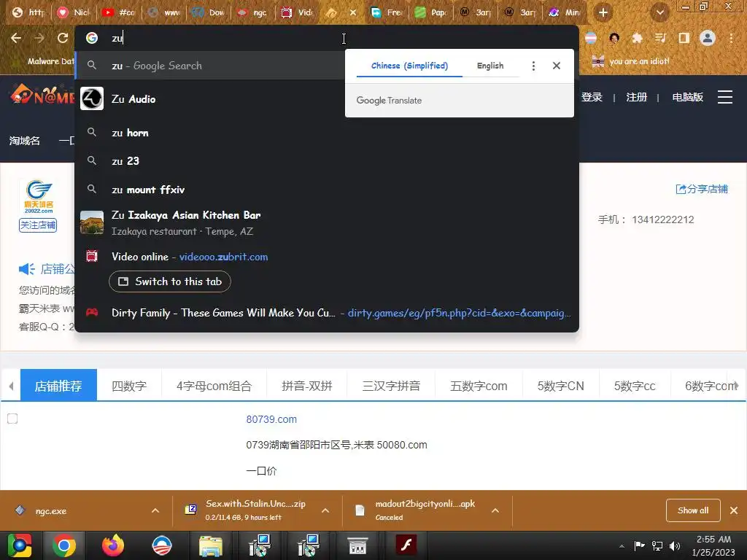This screenshot has height=560, width=747.
Task: Open the Malware Dat bookmark
Action: click(x=50, y=61)
